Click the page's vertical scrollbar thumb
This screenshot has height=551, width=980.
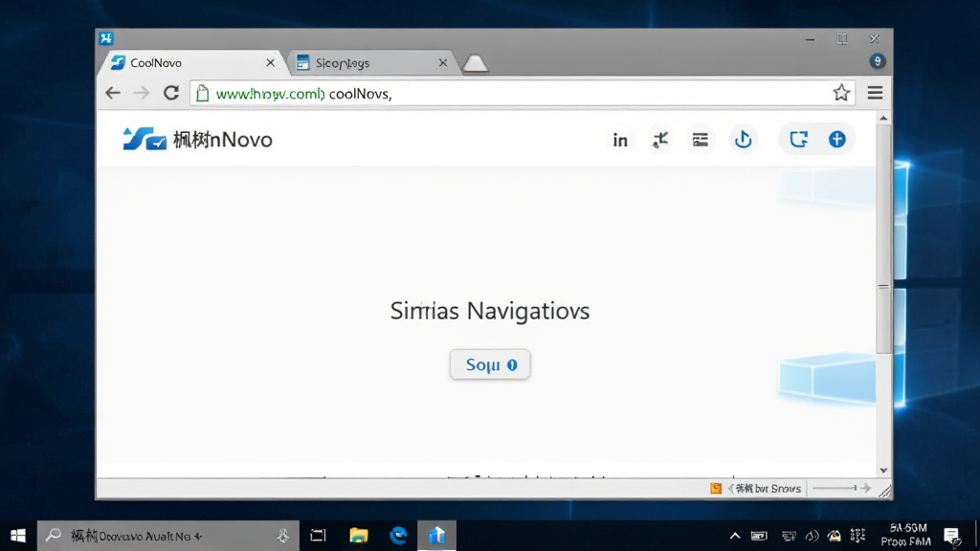click(883, 238)
